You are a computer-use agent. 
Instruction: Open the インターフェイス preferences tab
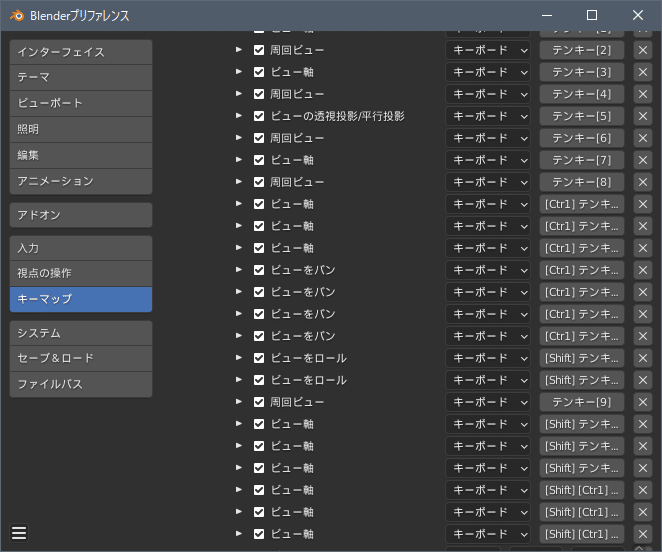coord(81,52)
